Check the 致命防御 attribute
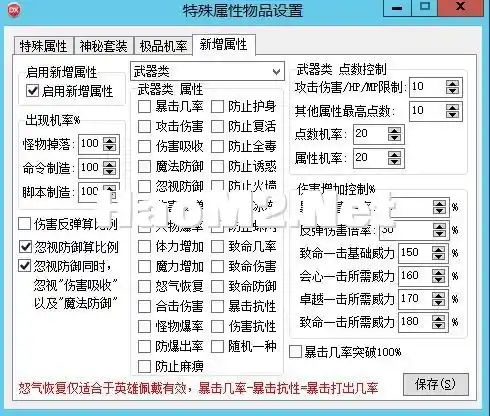 coord(217,287)
